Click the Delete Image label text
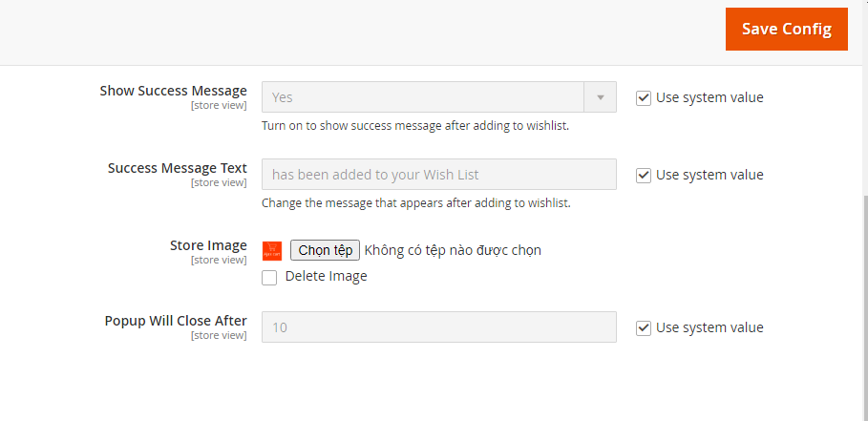 (326, 277)
